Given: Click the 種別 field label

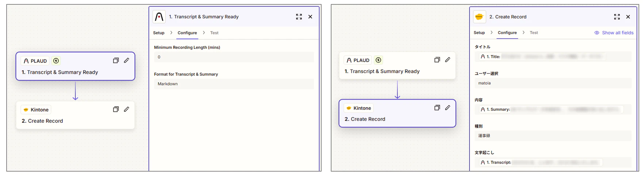Looking at the screenshot, I should [x=479, y=126].
